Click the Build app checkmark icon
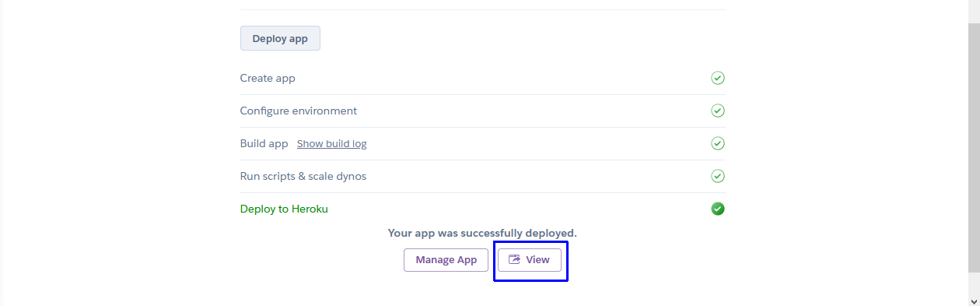This screenshot has width=980, height=306. pos(718,143)
